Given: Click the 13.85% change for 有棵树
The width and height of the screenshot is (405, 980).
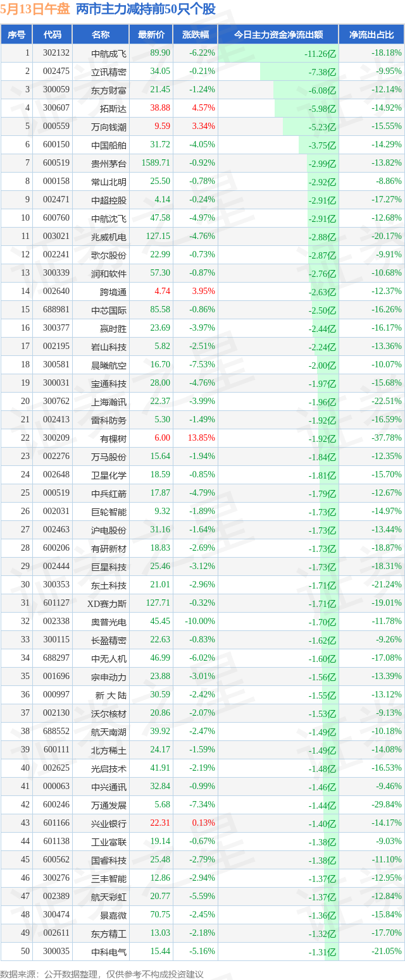Looking at the screenshot, I should pyautogui.click(x=202, y=438).
